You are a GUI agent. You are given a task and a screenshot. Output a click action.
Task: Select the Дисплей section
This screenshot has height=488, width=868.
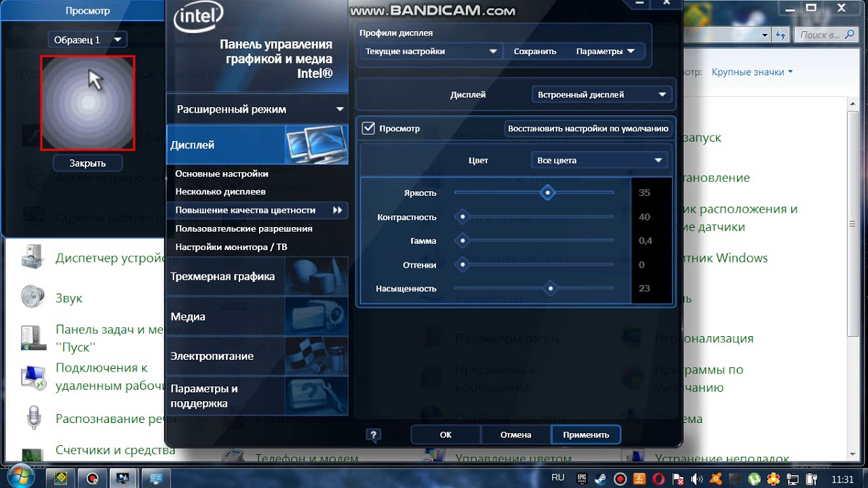(x=257, y=145)
